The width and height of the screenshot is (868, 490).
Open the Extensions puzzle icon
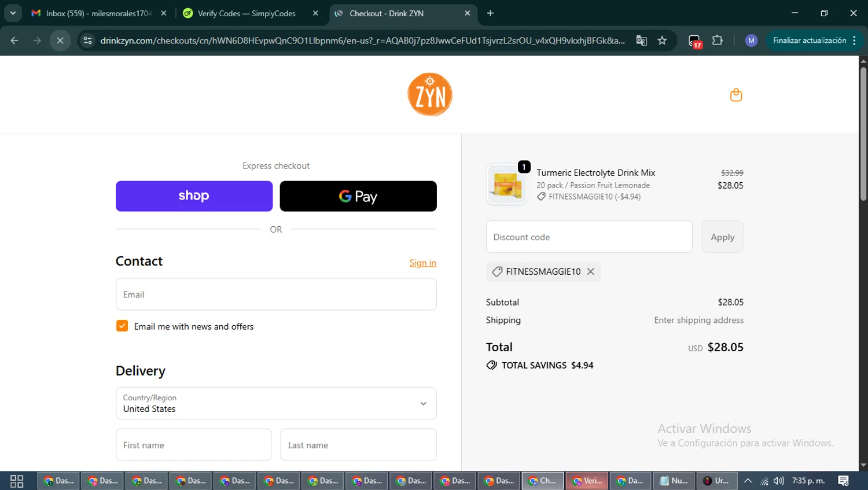click(x=718, y=40)
